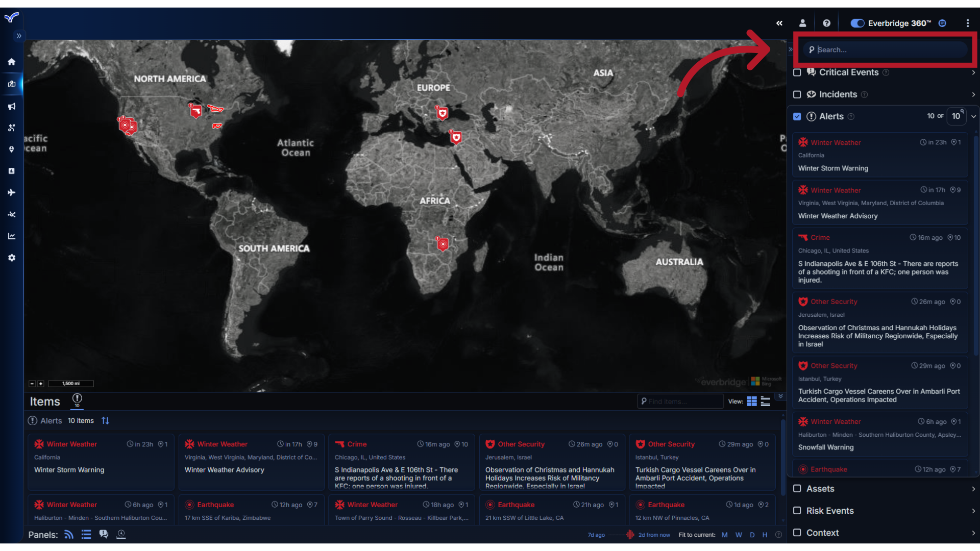Open the Travel airplane icon in sidebar
This screenshot has height=551, width=980.
(x=11, y=192)
